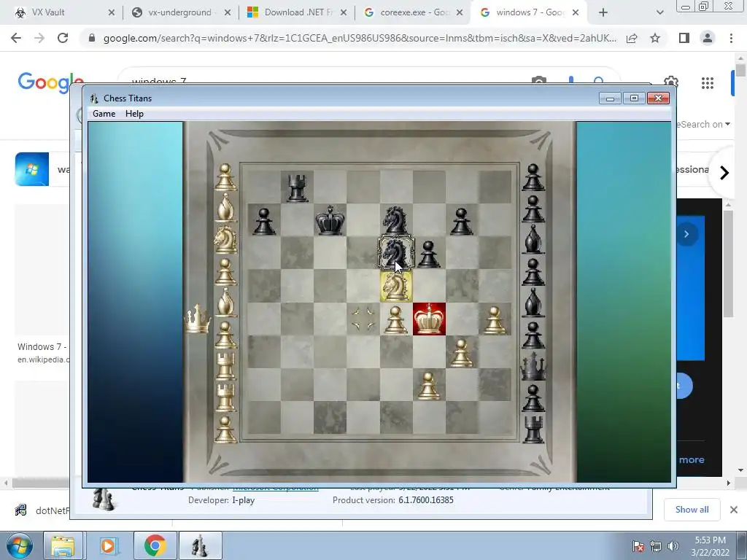Open the Windows 7 en.wikipedia image result
Screen dimensions: 747x560
tap(42, 353)
